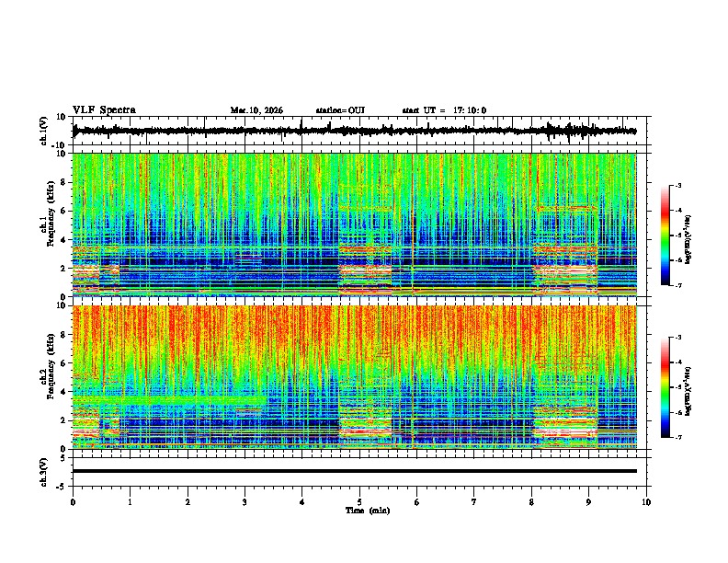
Task: Click the "station=OUI" header label
Action: pos(340,110)
